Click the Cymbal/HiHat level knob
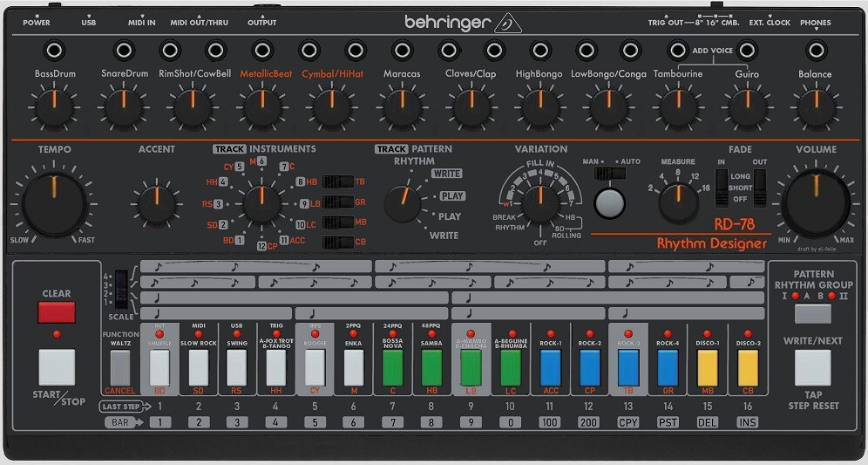This screenshot has height=465, width=868. 331,107
